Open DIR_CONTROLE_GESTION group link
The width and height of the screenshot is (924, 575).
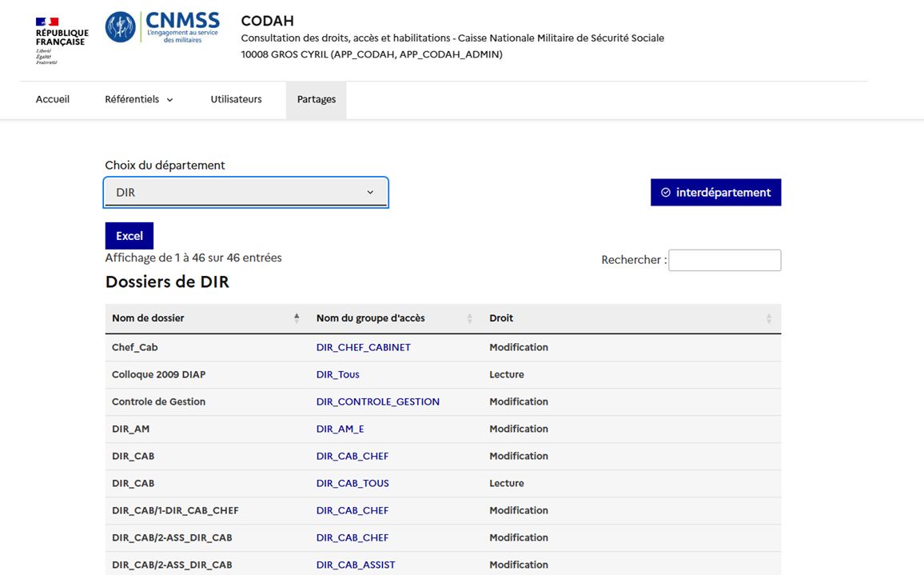(x=378, y=401)
